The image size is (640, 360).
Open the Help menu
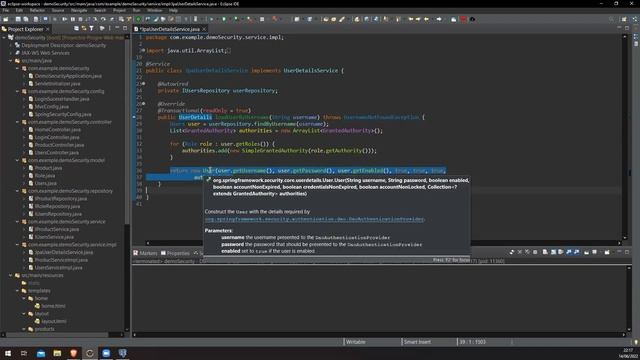pos(173,10)
